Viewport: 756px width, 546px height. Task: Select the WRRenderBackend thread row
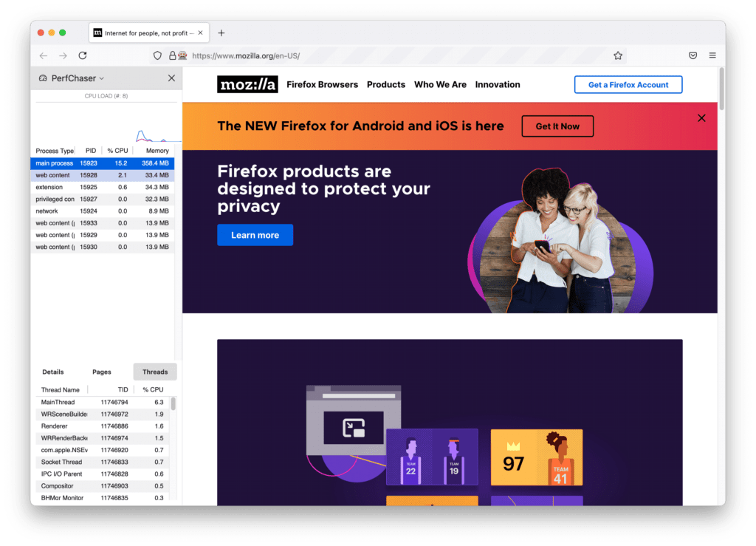pyautogui.click(x=102, y=438)
